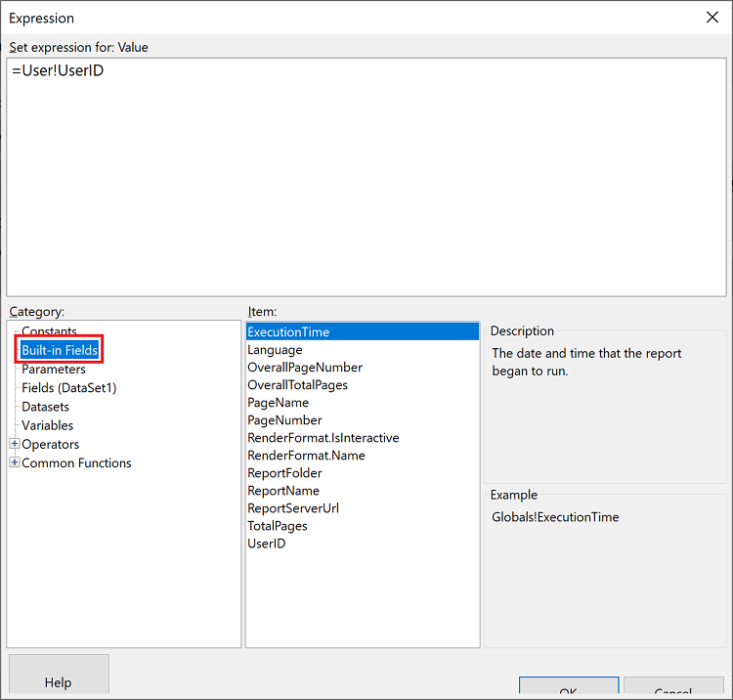
Task: Select the Variables category
Action: (47, 425)
